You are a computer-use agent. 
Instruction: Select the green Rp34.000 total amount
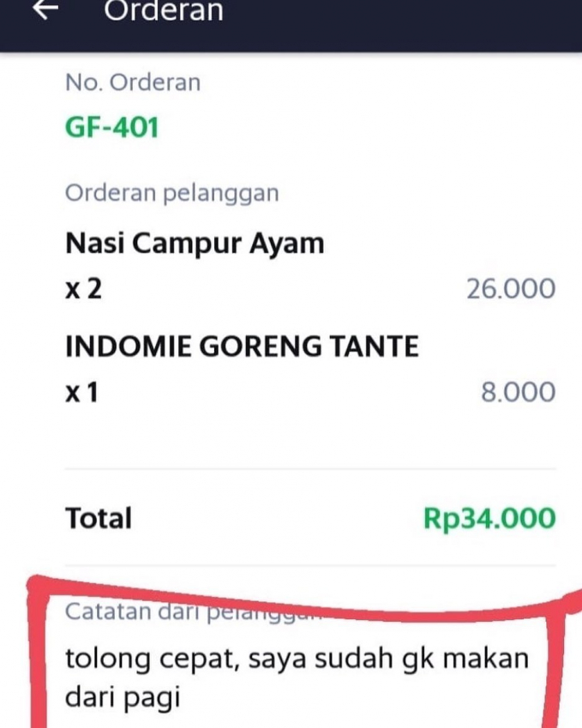point(489,518)
